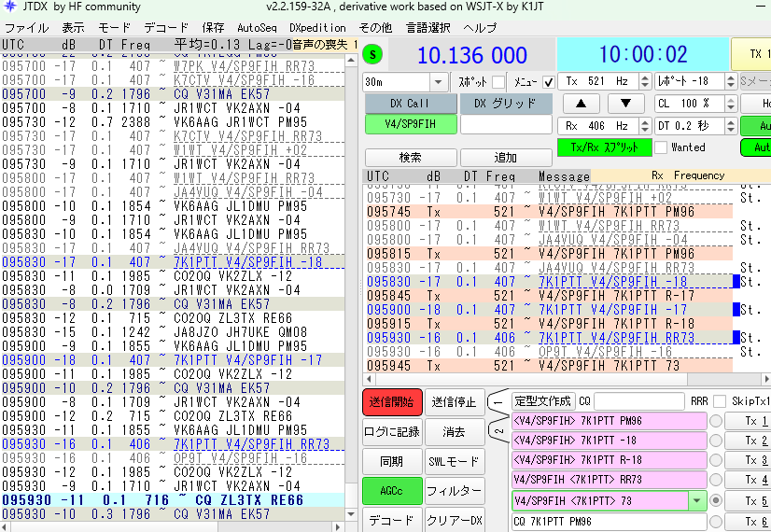Click the up arrow frequency button

581,104
